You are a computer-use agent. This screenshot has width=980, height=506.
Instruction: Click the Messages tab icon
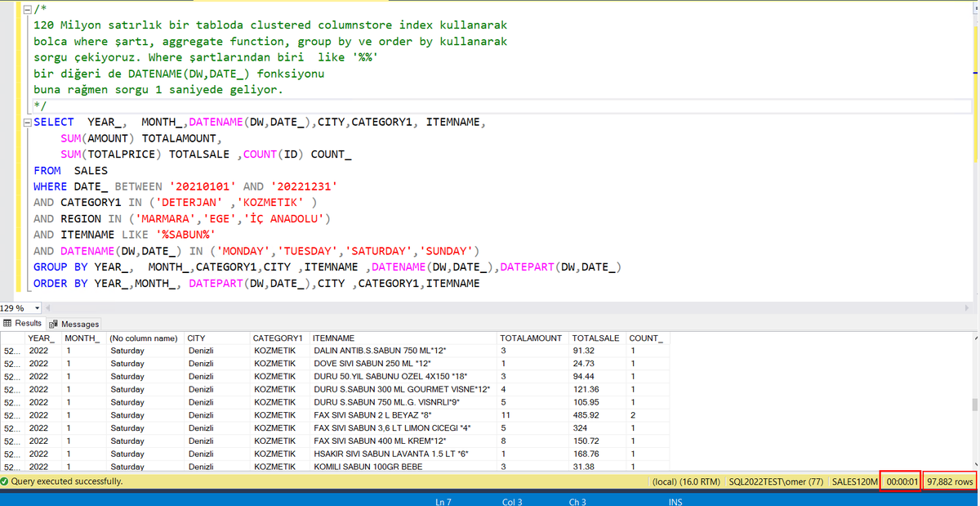coord(54,324)
